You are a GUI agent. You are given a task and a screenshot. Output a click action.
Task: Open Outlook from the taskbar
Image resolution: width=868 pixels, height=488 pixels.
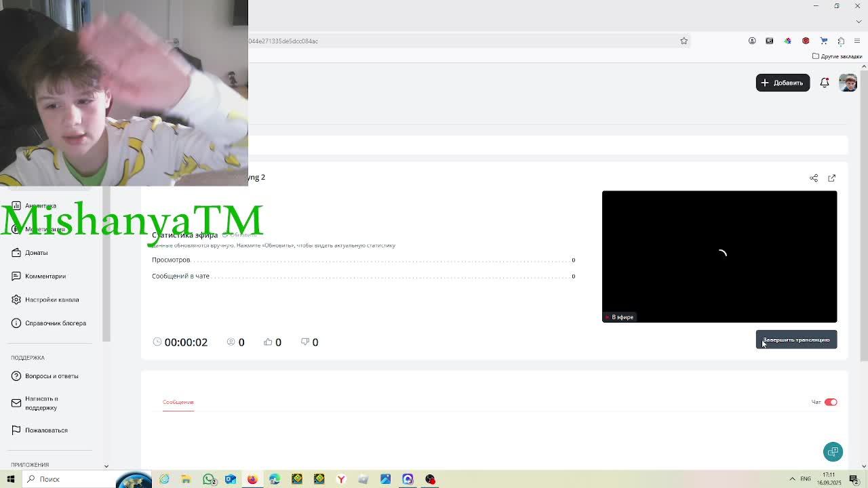pyautogui.click(x=231, y=479)
